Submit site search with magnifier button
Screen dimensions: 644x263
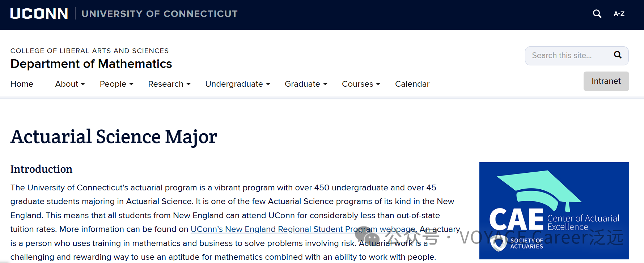point(618,55)
